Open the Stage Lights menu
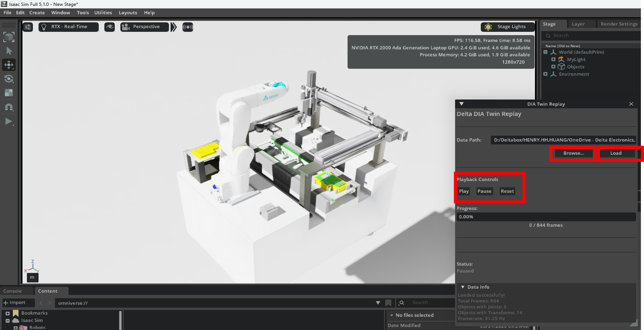This screenshot has width=644, height=330. (507, 27)
